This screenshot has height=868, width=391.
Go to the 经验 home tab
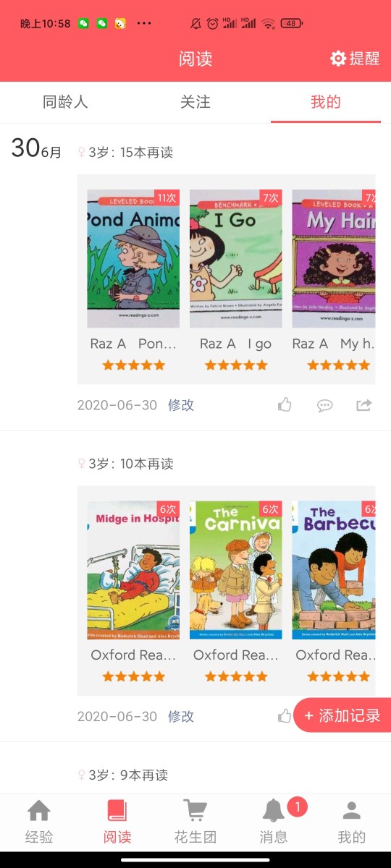39,823
